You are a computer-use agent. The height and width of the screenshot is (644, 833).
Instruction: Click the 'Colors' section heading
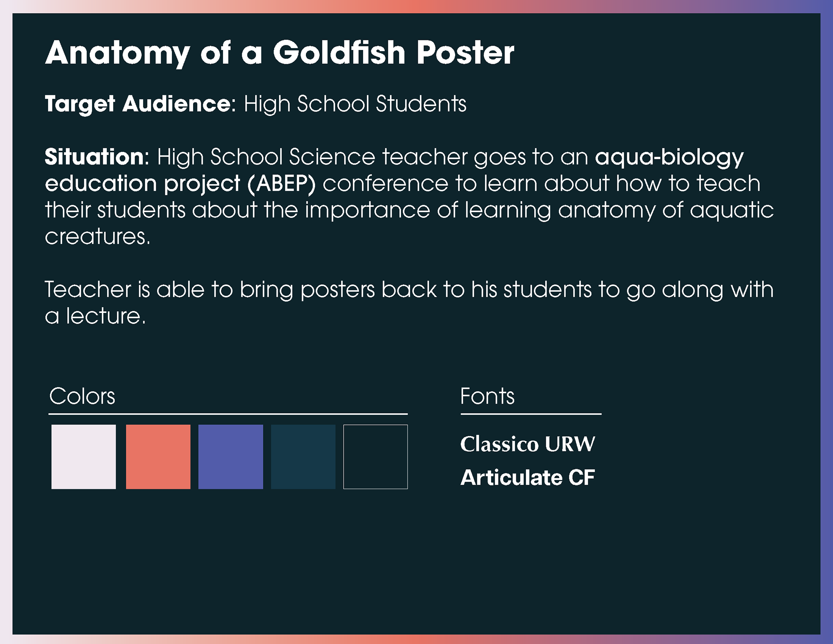click(x=82, y=396)
